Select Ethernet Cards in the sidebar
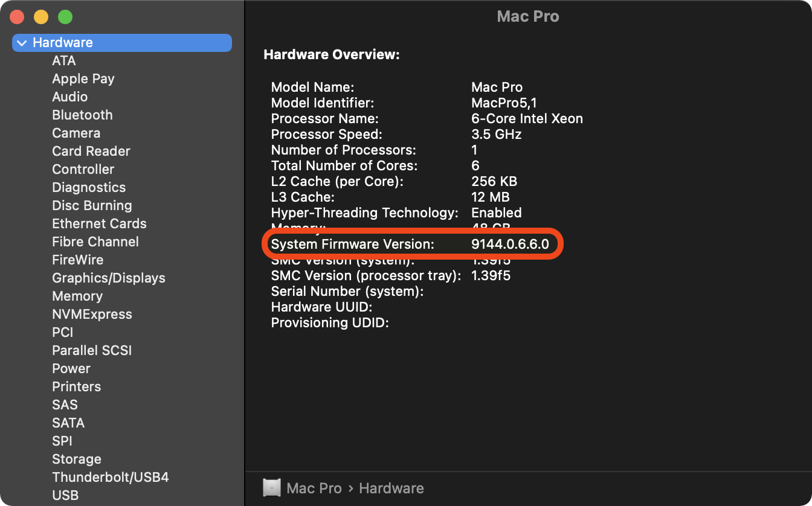The height and width of the screenshot is (506, 812). [100, 224]
